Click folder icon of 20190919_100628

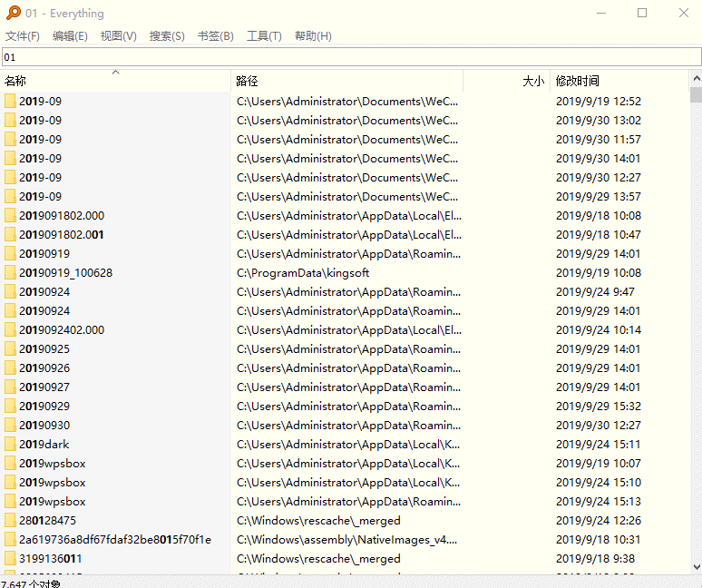[x=10, y=272]
